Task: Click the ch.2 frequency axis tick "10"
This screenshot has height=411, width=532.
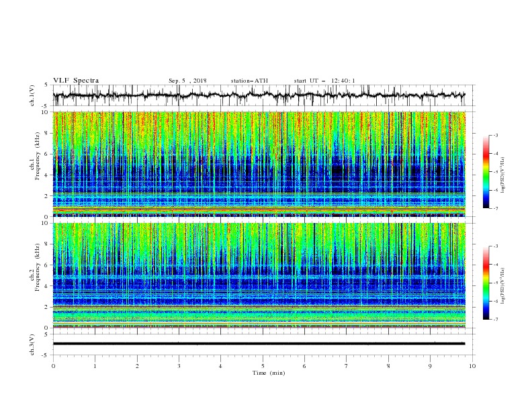Action: pyautogui.click(x=46, y=223)
